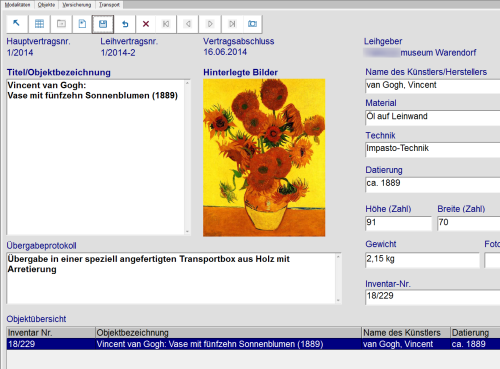
Task: Create a new record with the page icon
Action: click(x=82, y=24)
